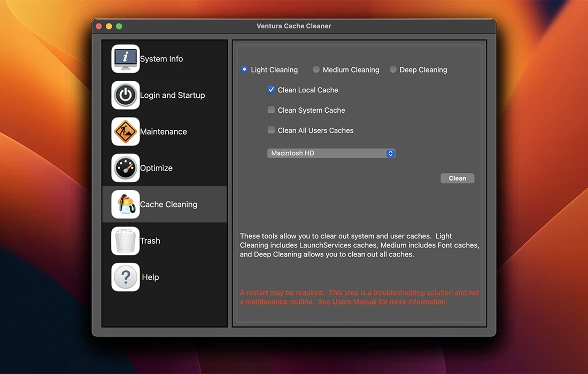Open System Info via its monitor icon
Screen dimensions: 588x374
126,59
